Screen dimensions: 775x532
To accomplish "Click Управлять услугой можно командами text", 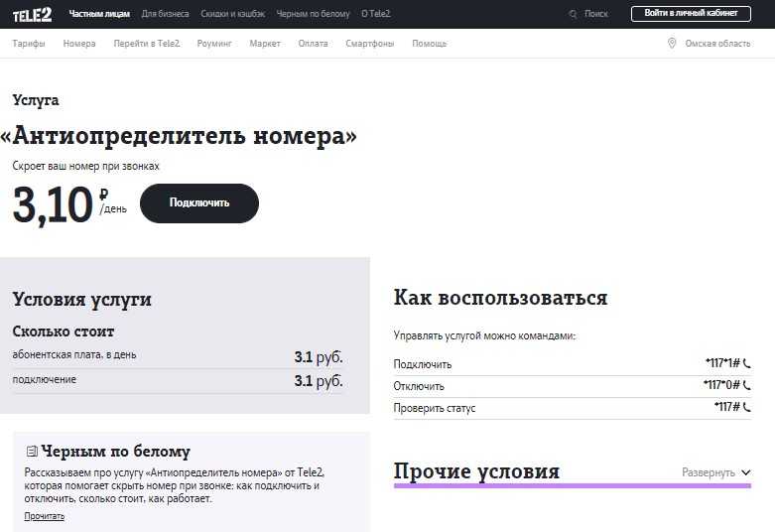I will (484, 335).
